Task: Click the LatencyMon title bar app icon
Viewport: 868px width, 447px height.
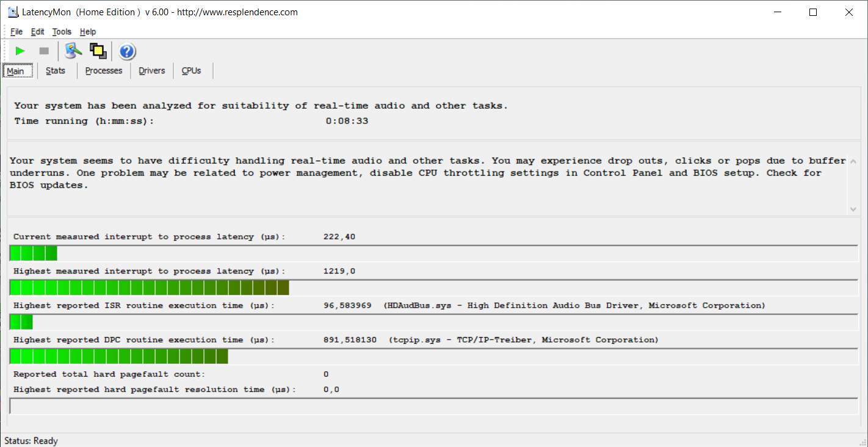Action: 13,12
